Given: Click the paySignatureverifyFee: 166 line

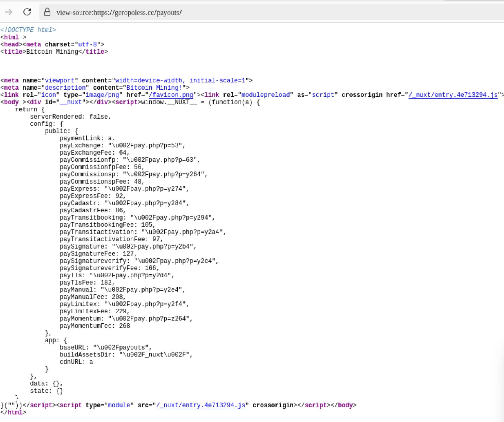Looking at the screenshot, I should point(109,268).
